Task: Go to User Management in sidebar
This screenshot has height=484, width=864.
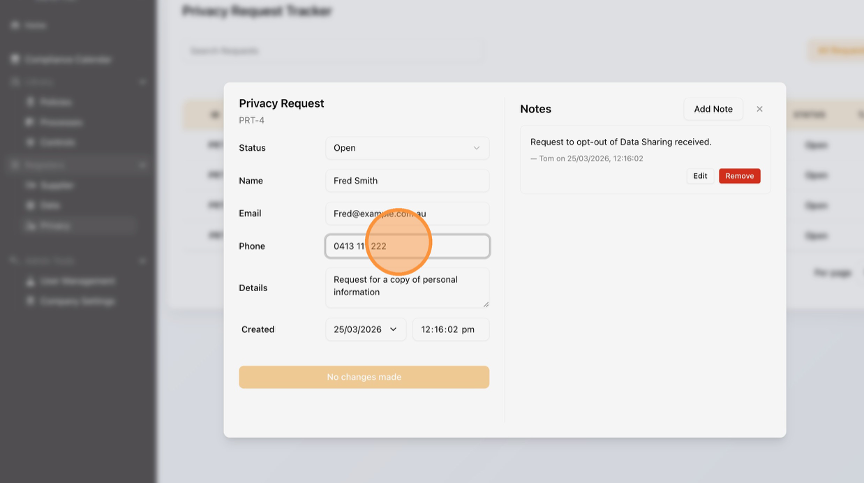Action: pos(77,281)
